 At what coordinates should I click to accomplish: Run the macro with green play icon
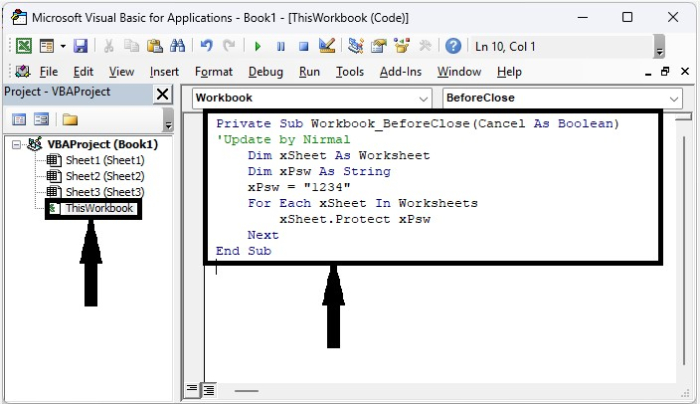258,46
